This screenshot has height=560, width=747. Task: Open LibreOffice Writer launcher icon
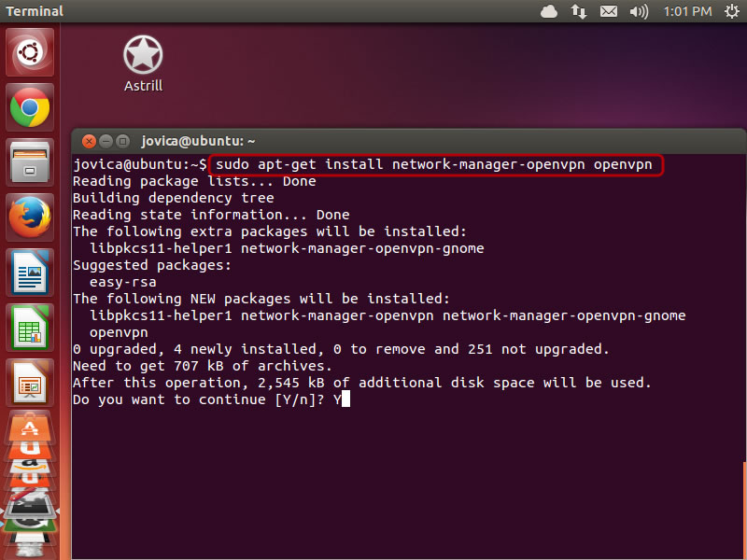30,273
